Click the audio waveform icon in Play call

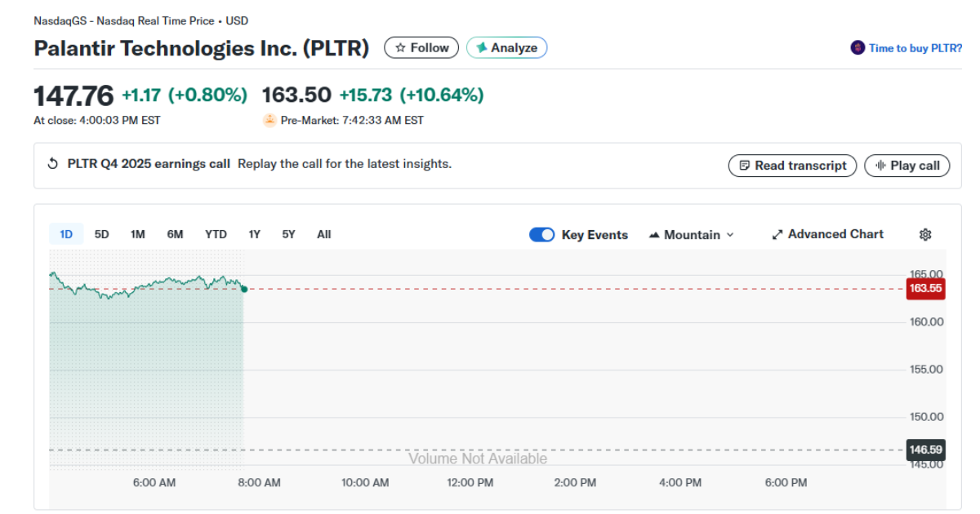880,165
